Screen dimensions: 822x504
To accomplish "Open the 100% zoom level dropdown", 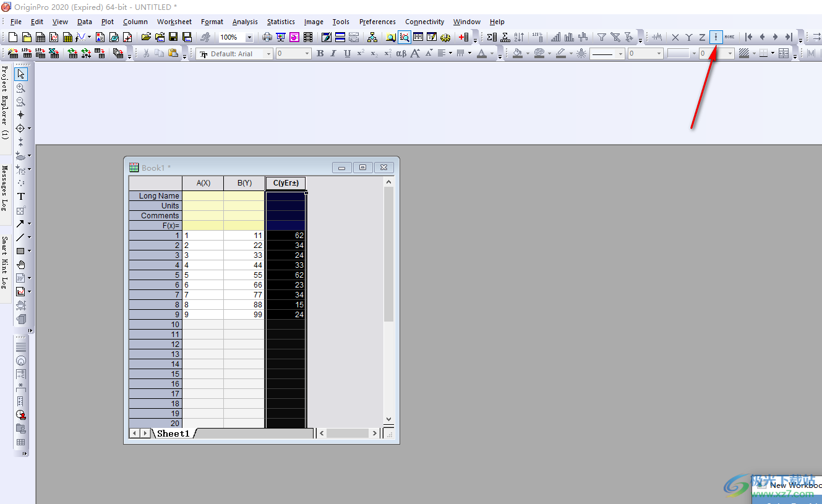I will pyautogui.click(x=249, y=37).
